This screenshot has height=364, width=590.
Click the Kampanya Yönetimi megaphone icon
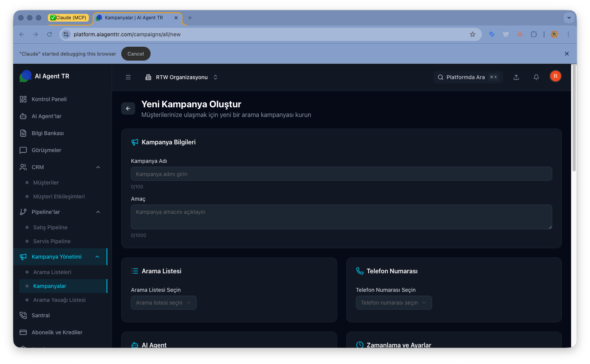(23, 257)
